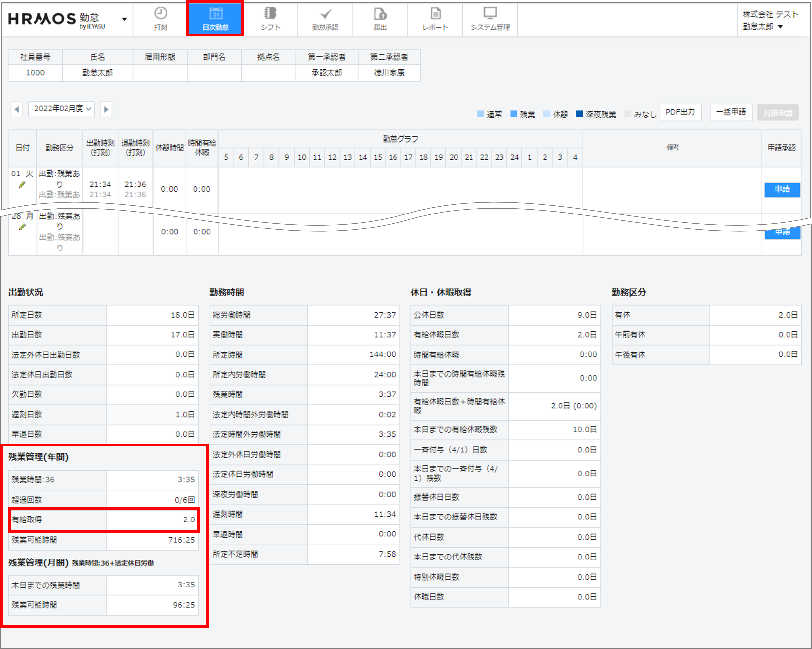This screenshot has width=812, height=649.
Task: Open the シフト notebook icon tab
Action: pos(270,19)
